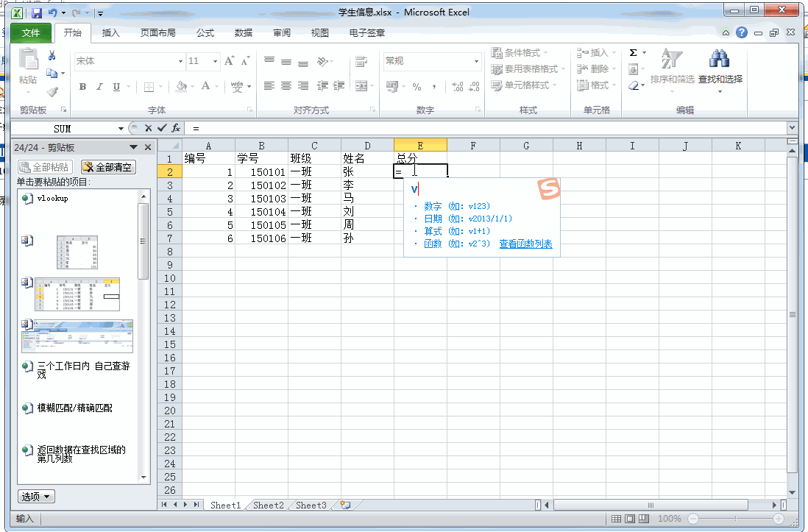Click the Percent Style icon
Screen dimensions: 808x532
[x=417, y=87]
